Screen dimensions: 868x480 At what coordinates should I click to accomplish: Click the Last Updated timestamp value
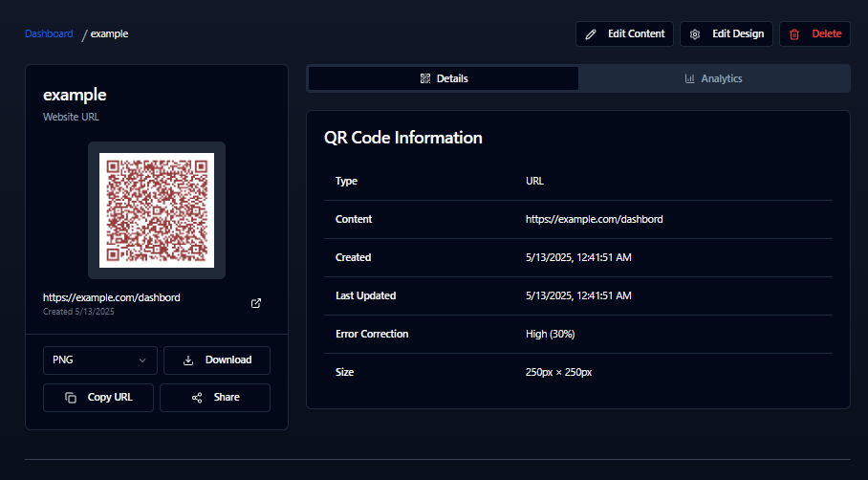[x=578, y=295]
